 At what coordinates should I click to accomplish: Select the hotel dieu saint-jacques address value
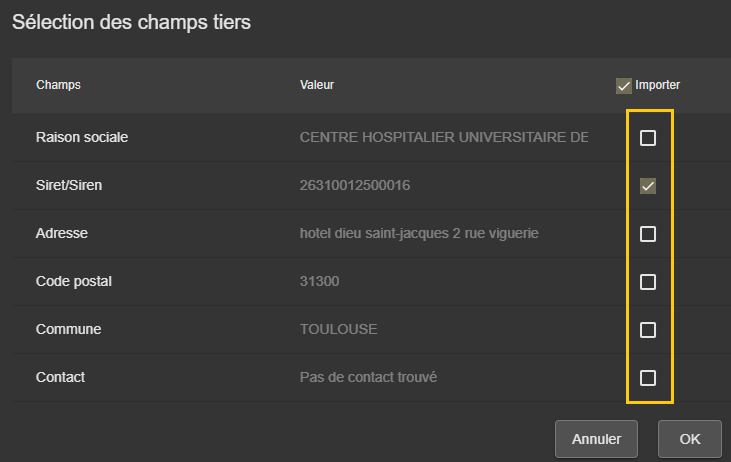point(419,233)
